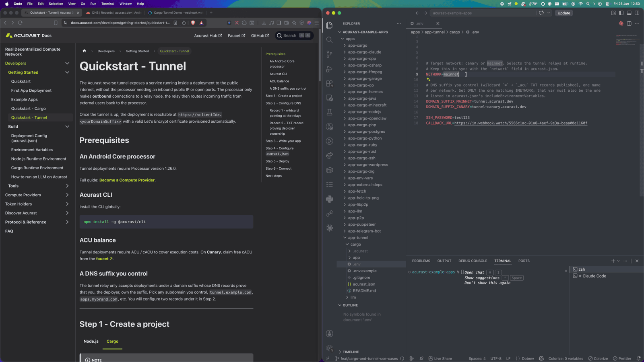The height and width of the screenshot is (362, 644).
Task: Close the terminal panel
Action: [637, 261]
